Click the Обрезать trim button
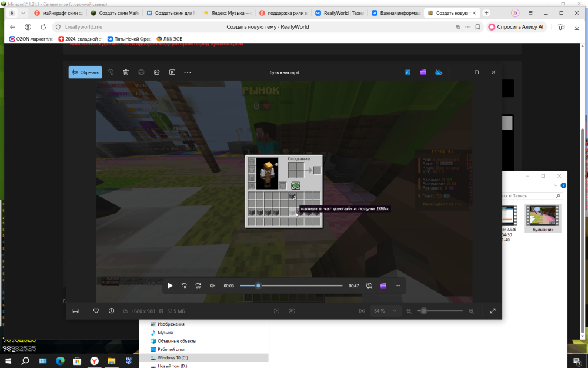The image size is (588, 368). [85, 72]
